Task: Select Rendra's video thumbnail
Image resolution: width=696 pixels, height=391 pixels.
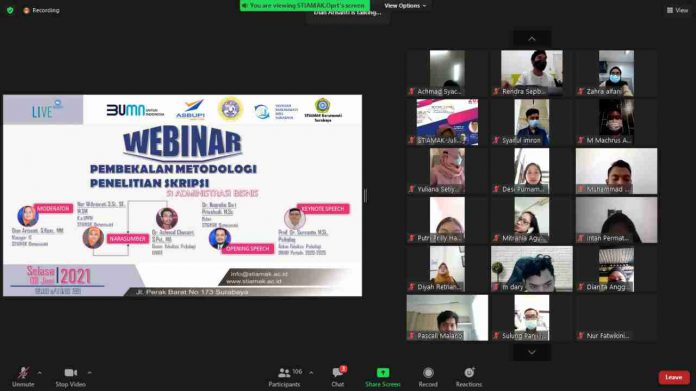Action: pyautogui.click(x=532, y=73)
